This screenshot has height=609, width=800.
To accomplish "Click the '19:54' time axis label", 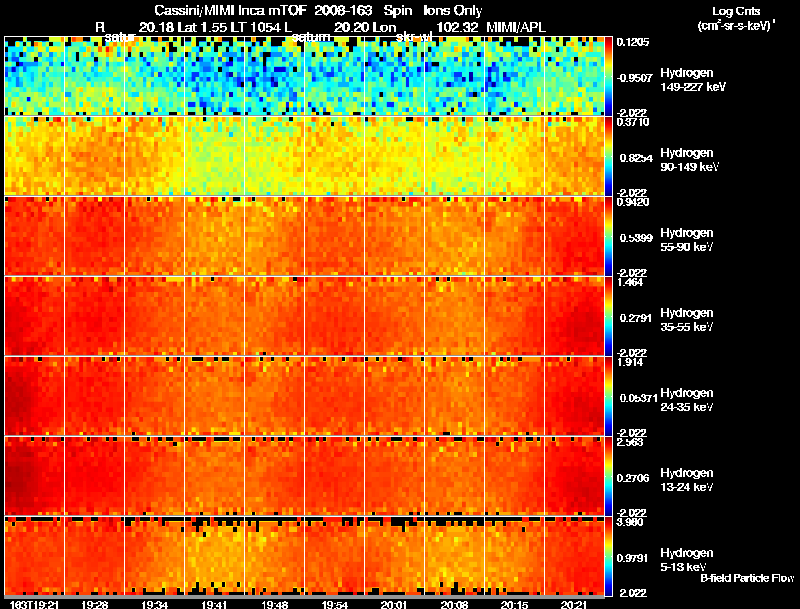I will (334, 604).
